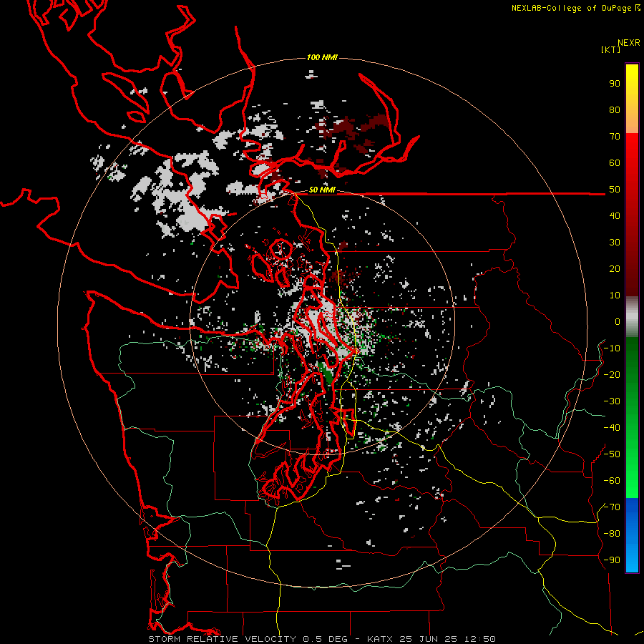
Task: Click the 10 value on the velocity scale
Action: 615,296
